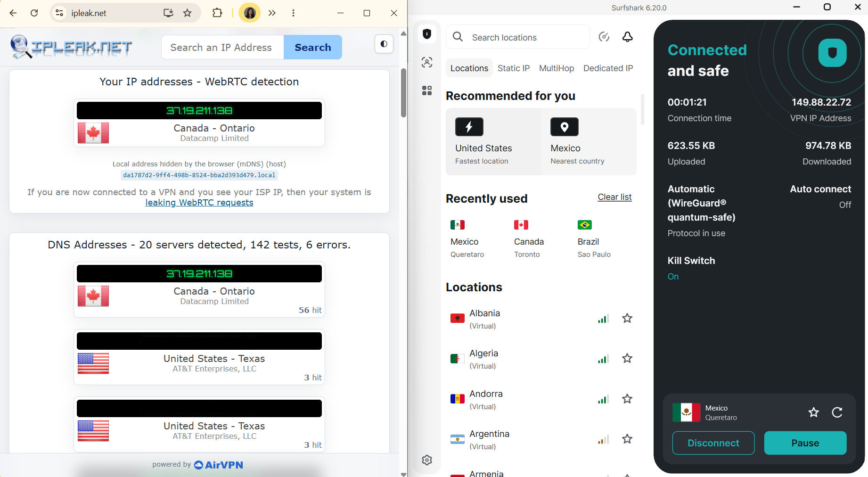Focus the Search locations field
The height and width of the screenshot is (477, 868).
pos(518,37)
